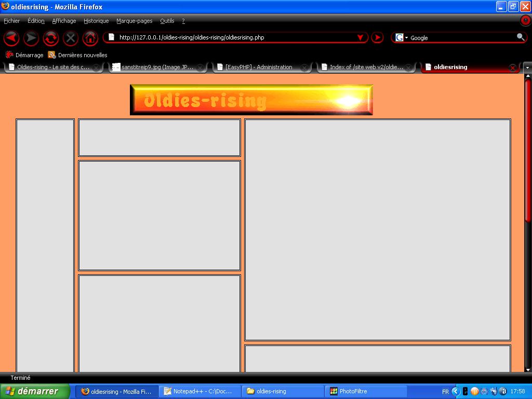Image resolution: width=532 pixels, height=399 pixels.
Task: Go back with the red Back arrow
Action: click(11, 38)
